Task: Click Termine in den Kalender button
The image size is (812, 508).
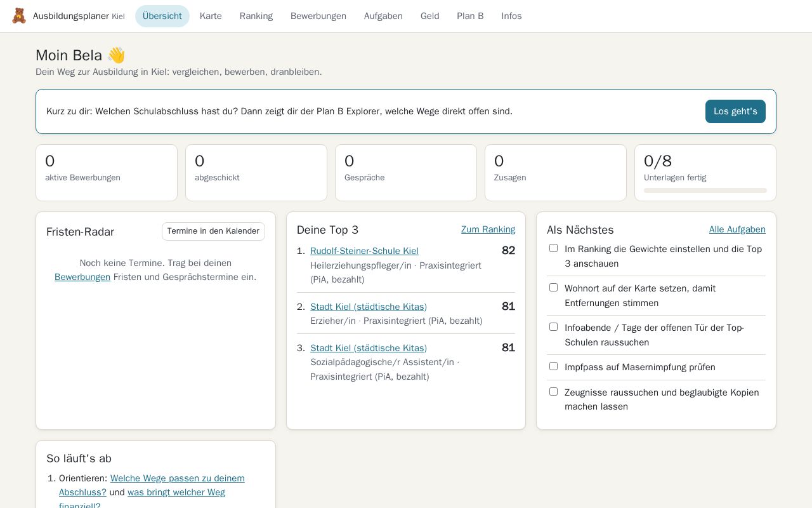Action: coord(213,231)
